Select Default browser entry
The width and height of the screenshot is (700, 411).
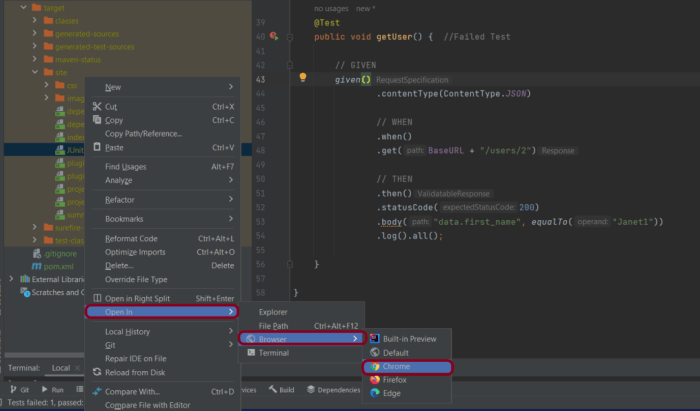408,353
